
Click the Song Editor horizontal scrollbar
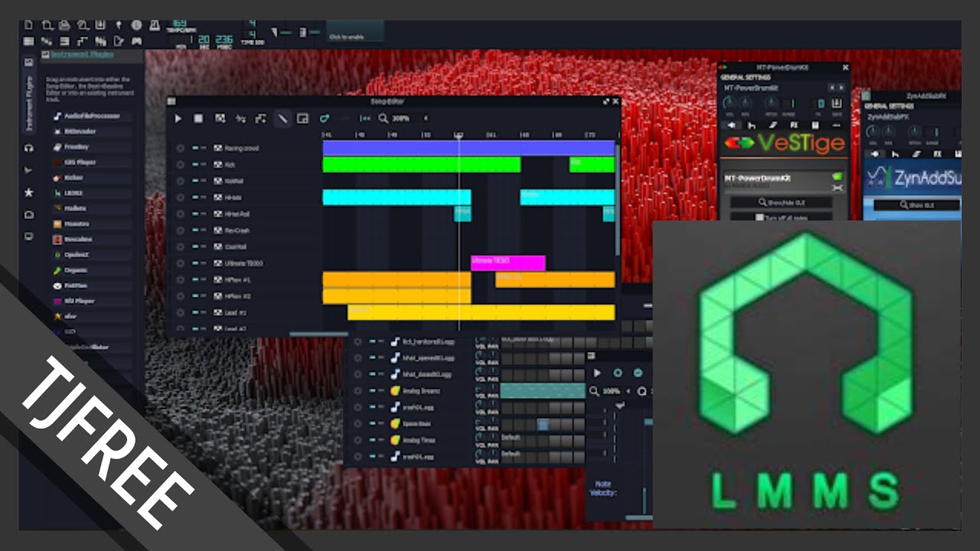click(x=318, y=334)
